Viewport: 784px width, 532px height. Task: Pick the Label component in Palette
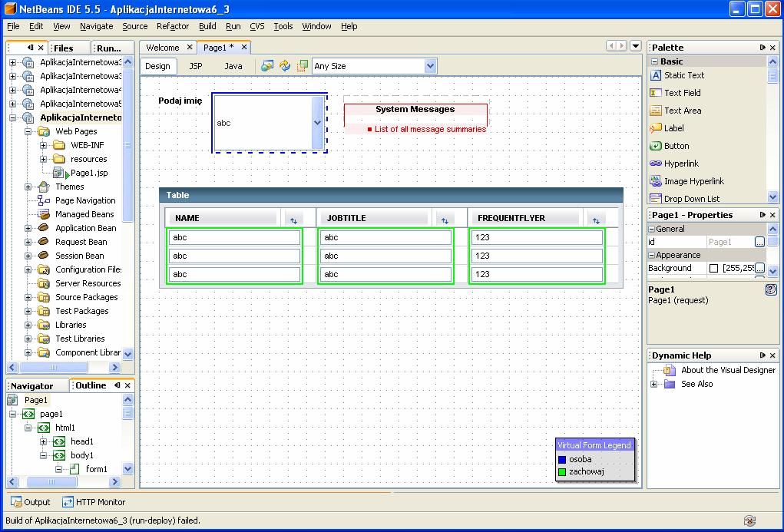[x=667, y=128]
